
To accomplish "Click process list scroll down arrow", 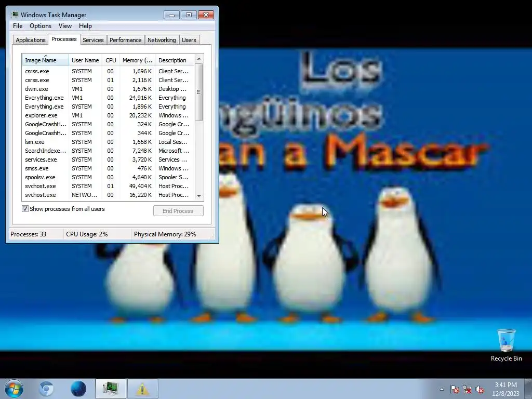I will pos(199,196).
